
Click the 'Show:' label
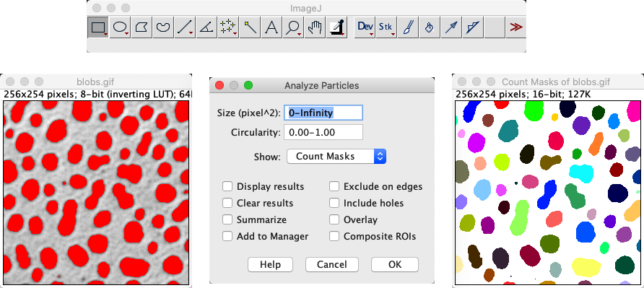pyautogui.click(x=267, y=157)
